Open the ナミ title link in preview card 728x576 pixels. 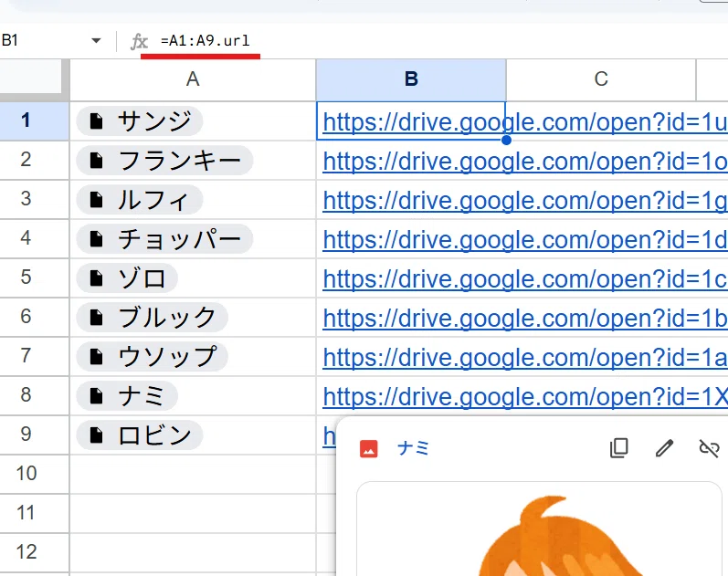click(413, 448)
